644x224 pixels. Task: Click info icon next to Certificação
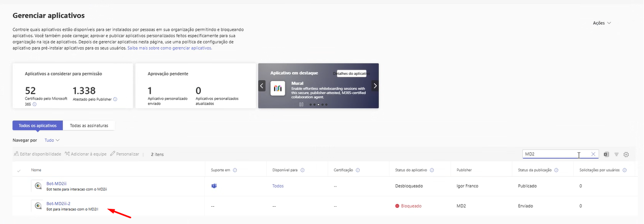[356, 170]
